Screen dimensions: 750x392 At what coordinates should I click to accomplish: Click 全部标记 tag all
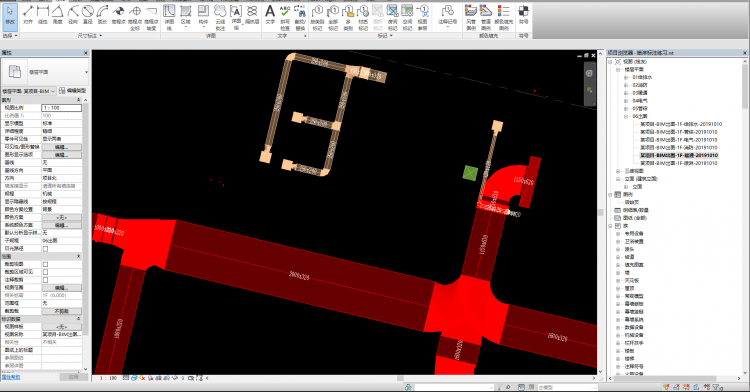pos(333,18)
